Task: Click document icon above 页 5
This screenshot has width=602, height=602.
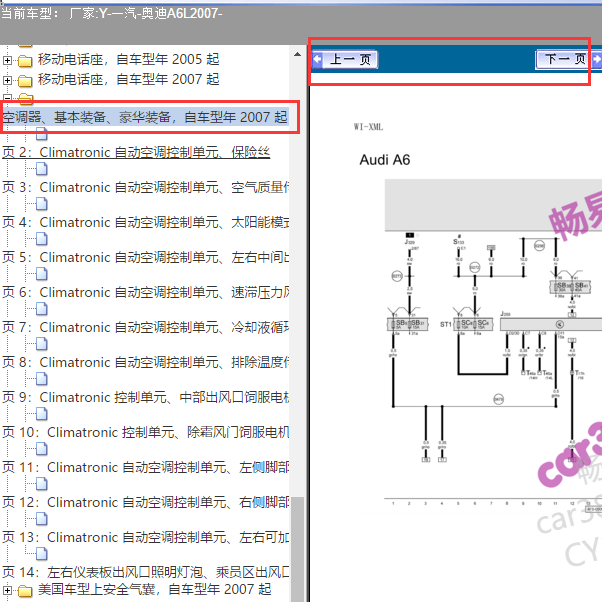Action: click(x=42, y=239)
